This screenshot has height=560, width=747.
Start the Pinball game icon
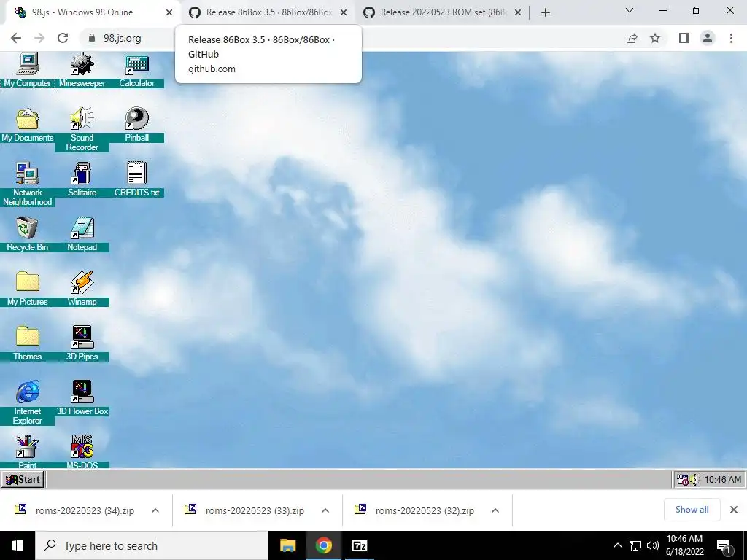coord(136,125)
